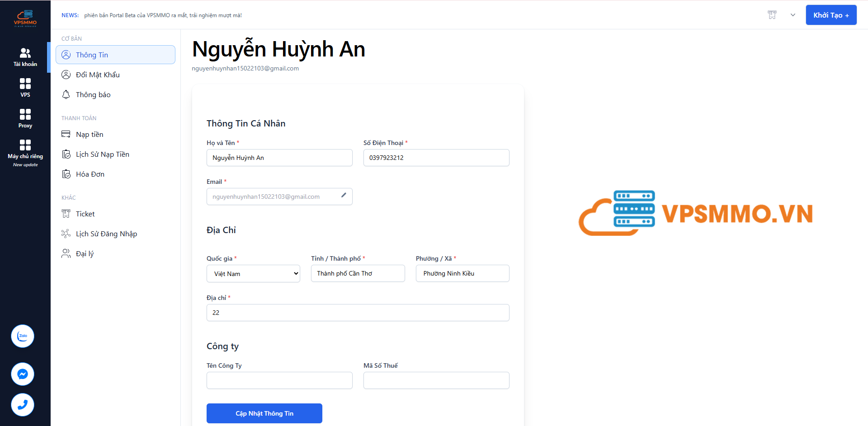
Task: Open the VPS section icon
Action: point(25,88)
